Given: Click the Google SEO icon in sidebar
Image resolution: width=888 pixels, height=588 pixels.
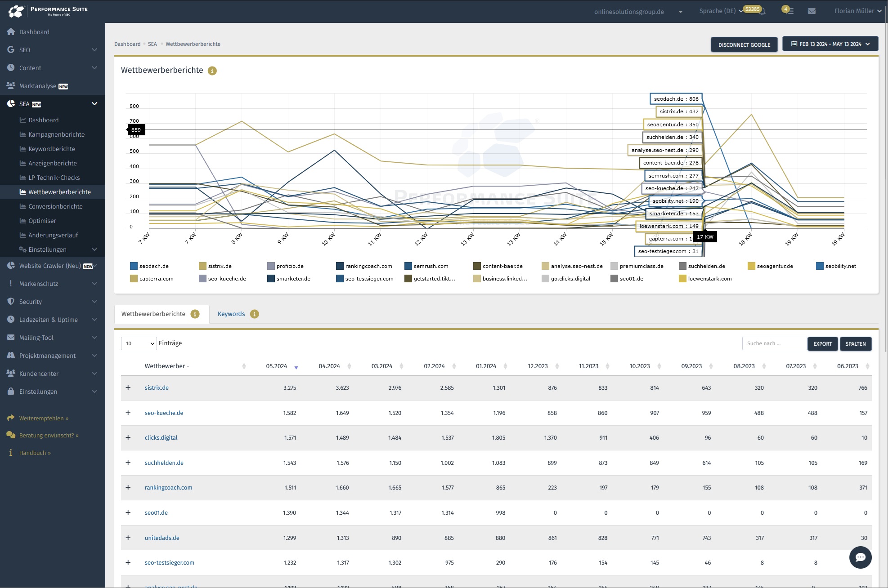Looking at the screenshot, I should coord(11,49).
